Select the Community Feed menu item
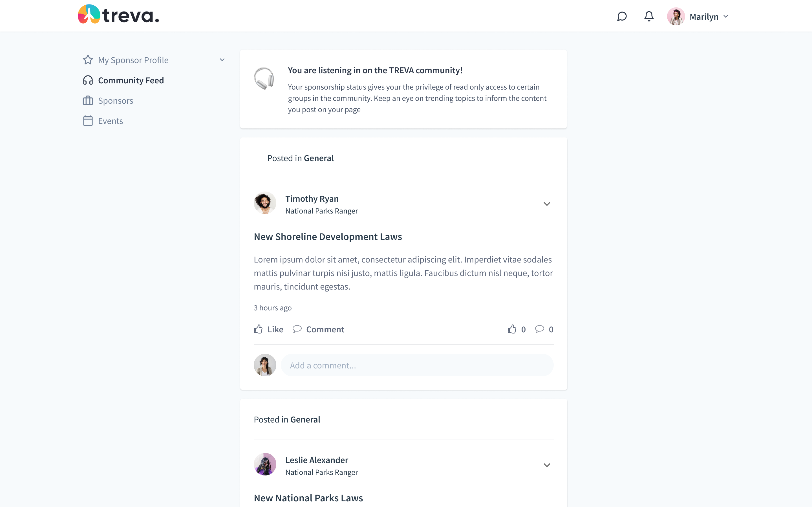The image size is (812, 507). coord(131,79)
